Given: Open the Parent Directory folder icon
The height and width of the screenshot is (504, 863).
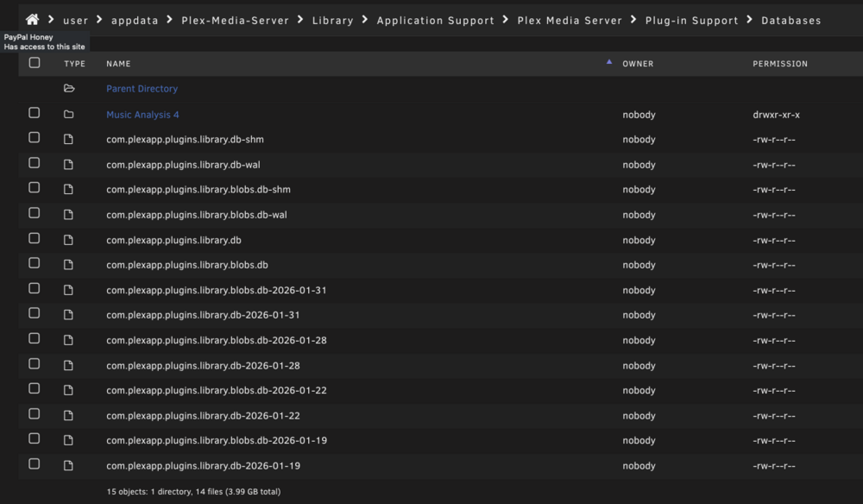Looking at the screenshot, I should point(69,88).
